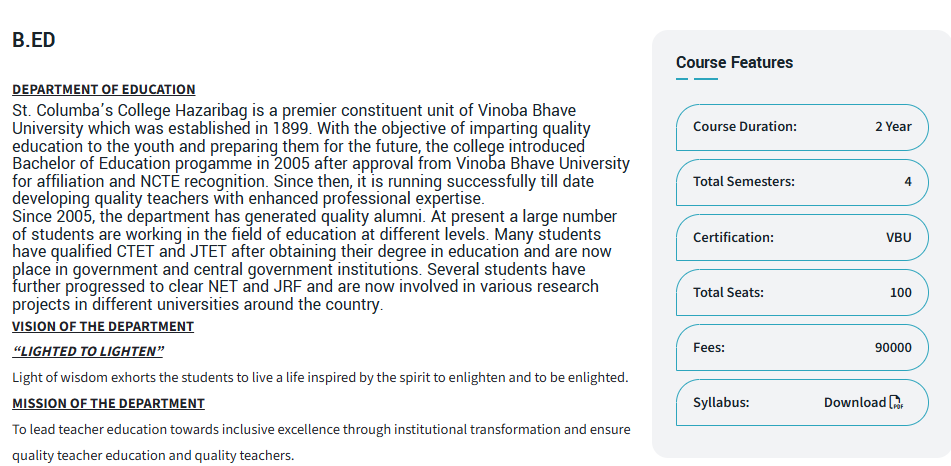Click the VBU certification value
This screenshot has height=466, width=951.
coord(899,238)
